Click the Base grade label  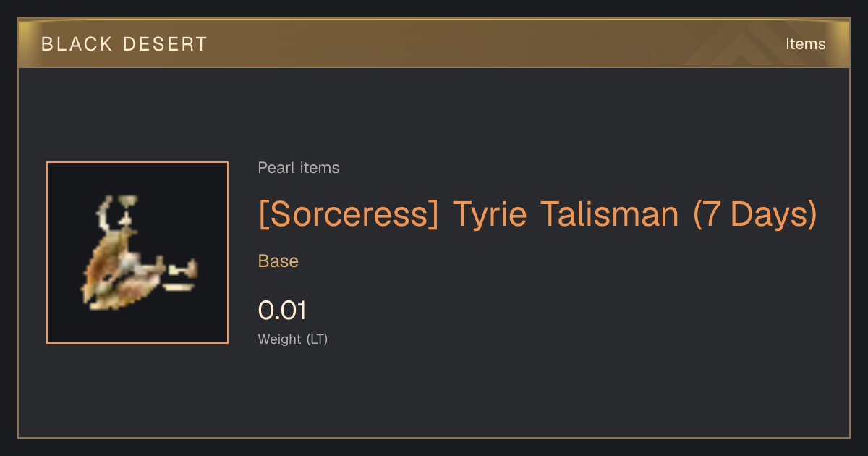(x=278, y=261)
